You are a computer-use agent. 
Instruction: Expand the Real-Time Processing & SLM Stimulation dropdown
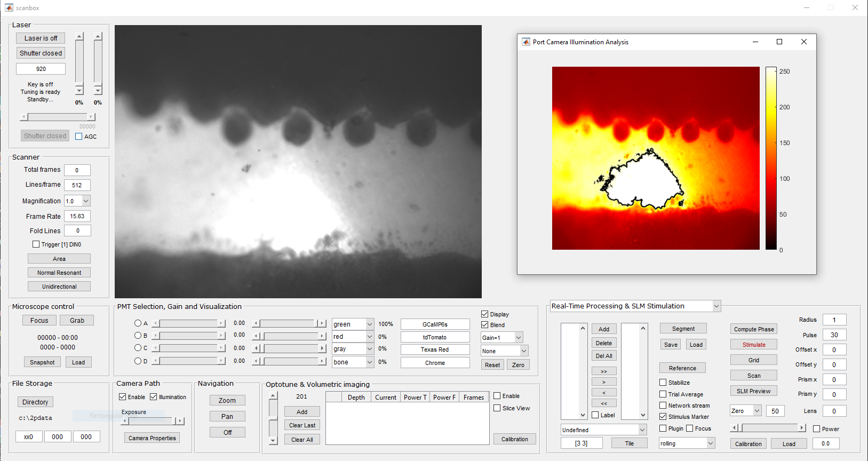pos(716,306)
